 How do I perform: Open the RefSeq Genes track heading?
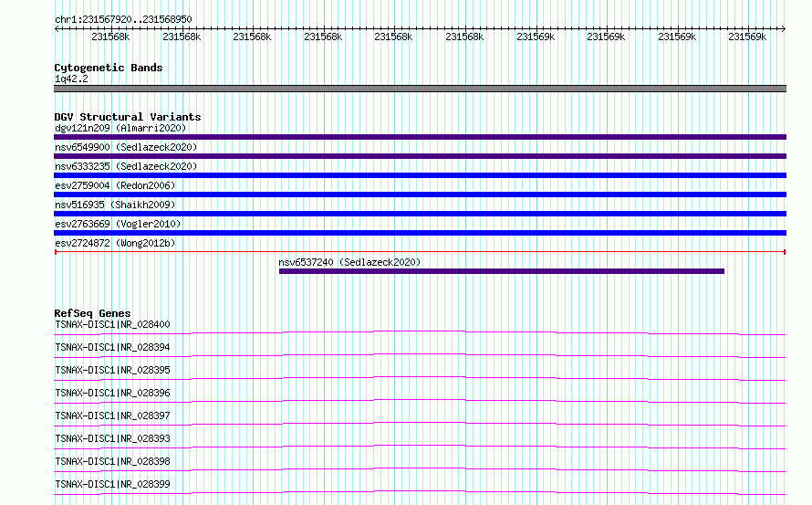92,313
